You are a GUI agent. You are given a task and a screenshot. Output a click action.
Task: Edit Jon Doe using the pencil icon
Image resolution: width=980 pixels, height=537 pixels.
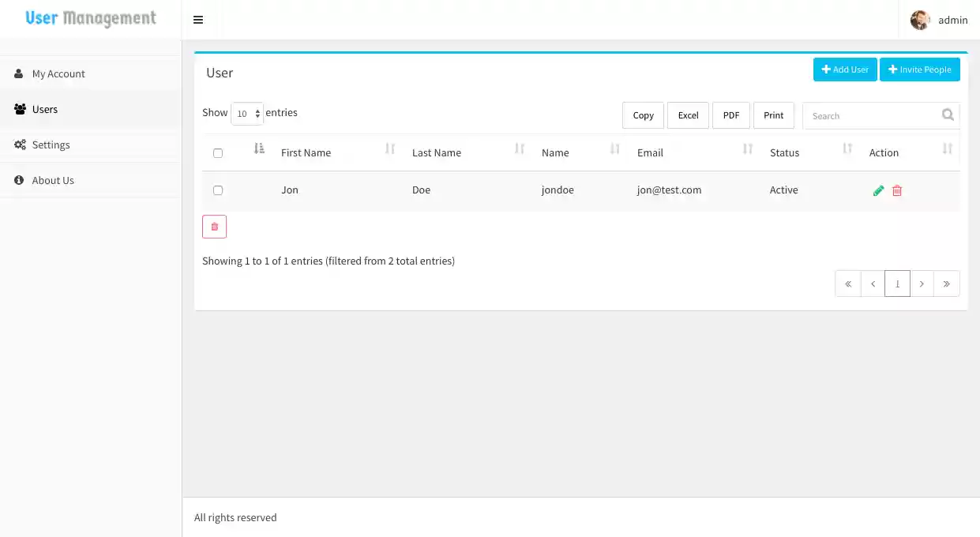click(x=878, y=190)
